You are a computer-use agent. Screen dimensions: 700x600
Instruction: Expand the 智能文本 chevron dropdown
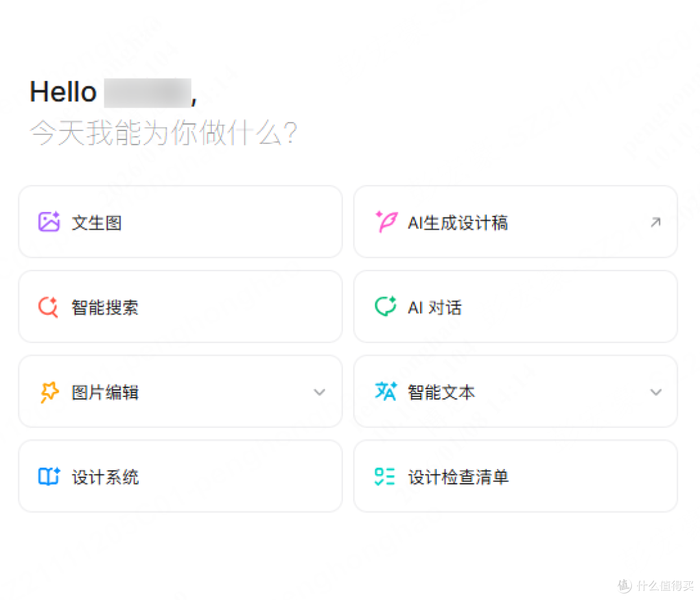(655, 392)
